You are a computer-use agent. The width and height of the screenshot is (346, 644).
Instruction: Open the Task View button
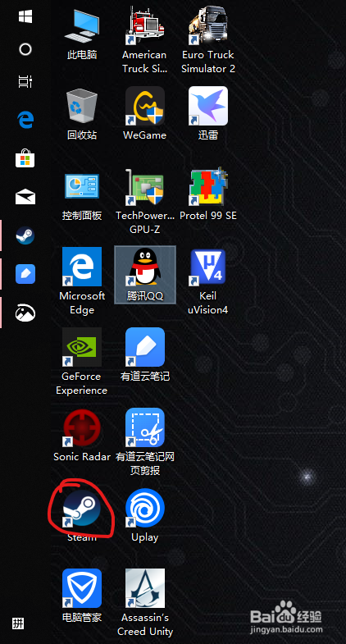[x=25, y=81]
